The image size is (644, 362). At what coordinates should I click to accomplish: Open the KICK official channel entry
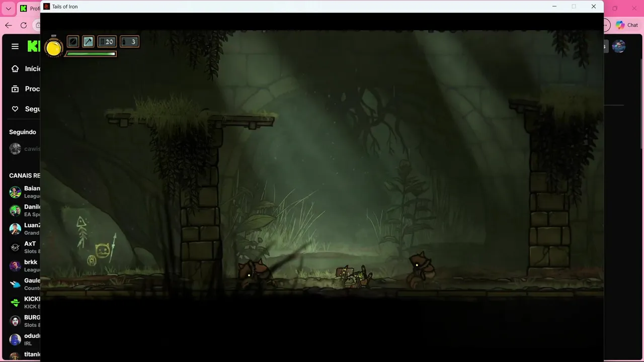click(x=25, y=302)
